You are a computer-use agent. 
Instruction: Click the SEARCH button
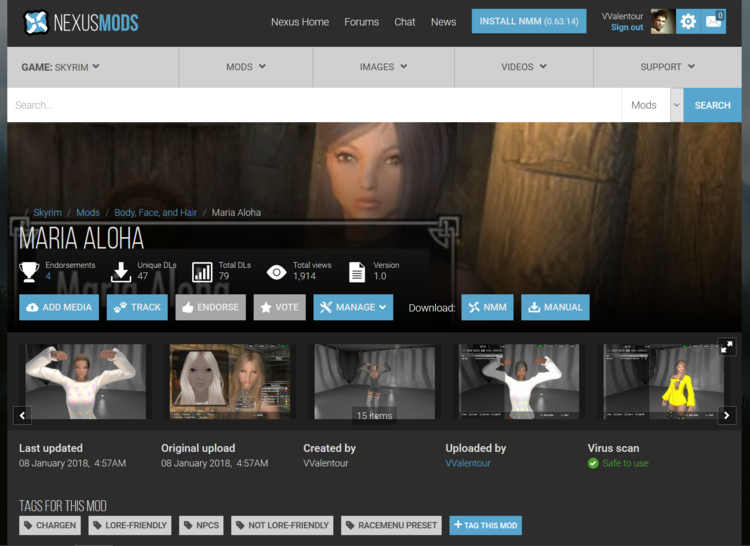pos(713,105)
